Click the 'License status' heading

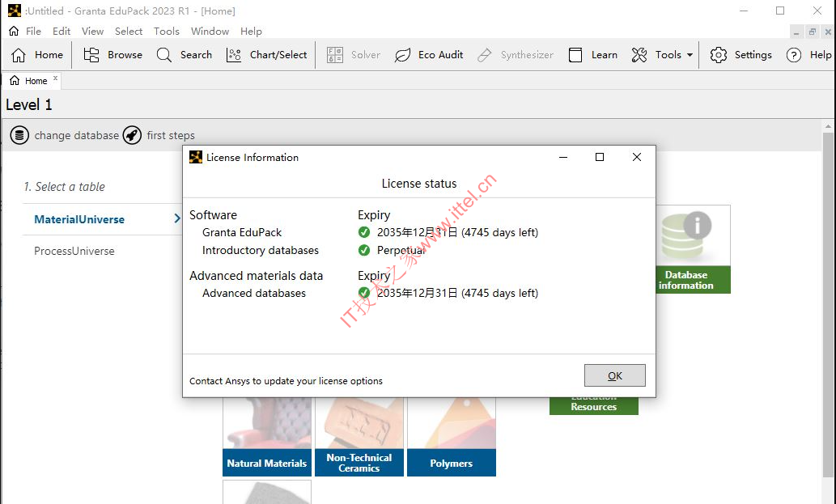pyautogui.click(x=419, y=184)
